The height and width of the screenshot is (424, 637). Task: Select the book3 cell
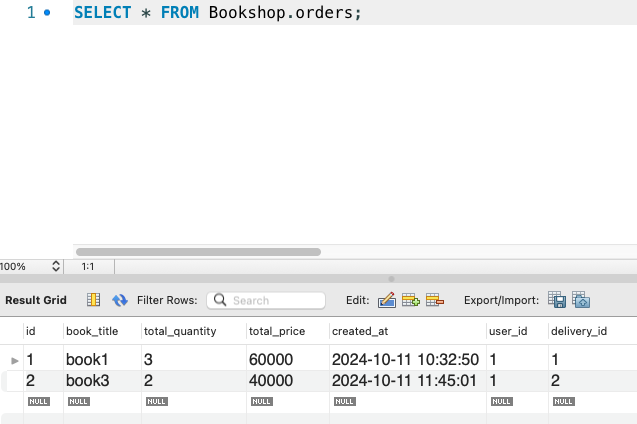(x=102, y=381)
